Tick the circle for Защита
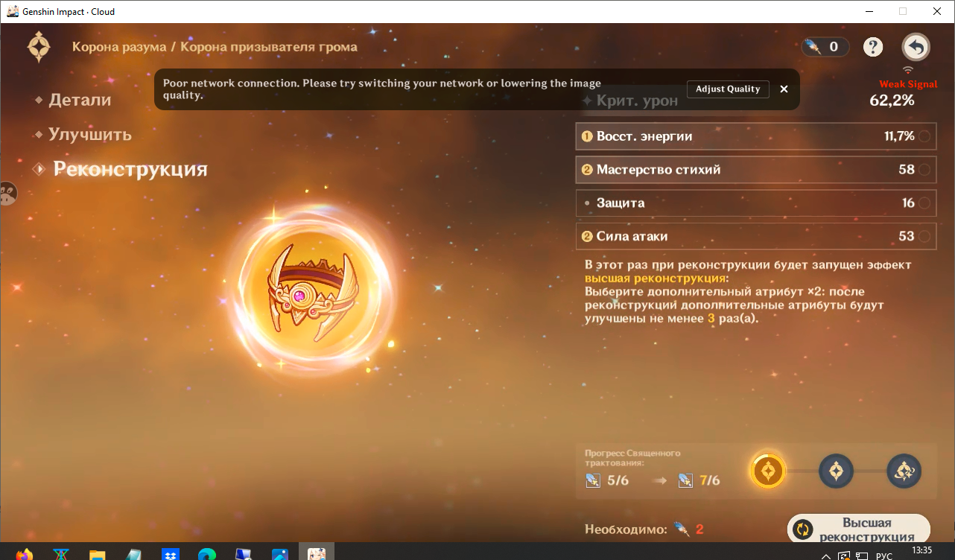Viewport: 955px width, 560px height. [924, 203]
